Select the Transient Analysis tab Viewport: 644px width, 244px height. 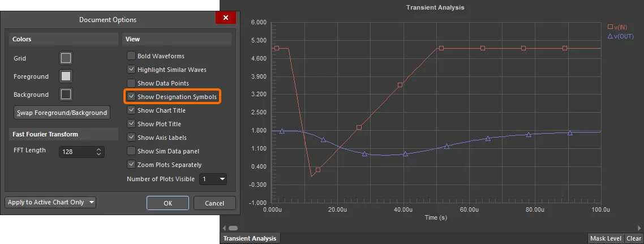pyautogui.click(x=250, y=238)
